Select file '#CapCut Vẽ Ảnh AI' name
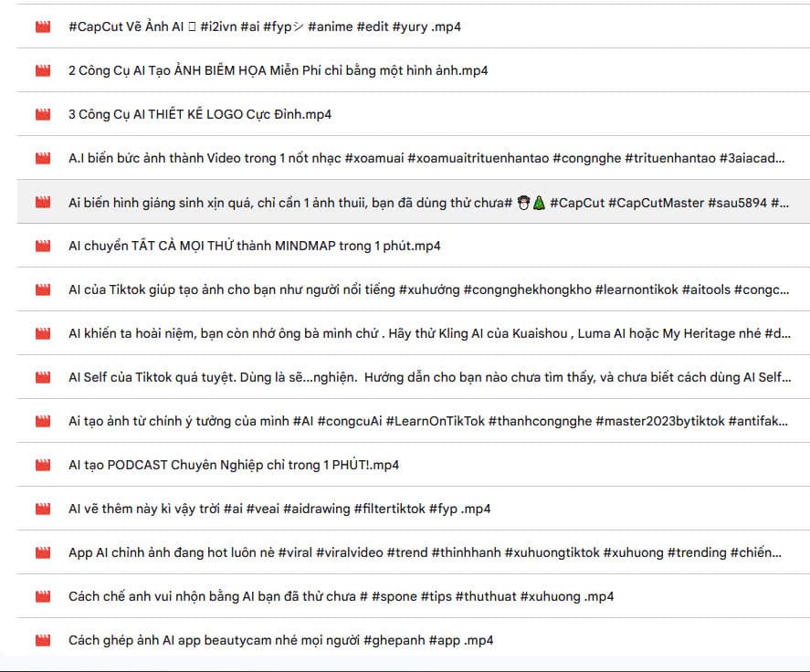The width and height of the screenshot is (810, 672). [265, 26]
